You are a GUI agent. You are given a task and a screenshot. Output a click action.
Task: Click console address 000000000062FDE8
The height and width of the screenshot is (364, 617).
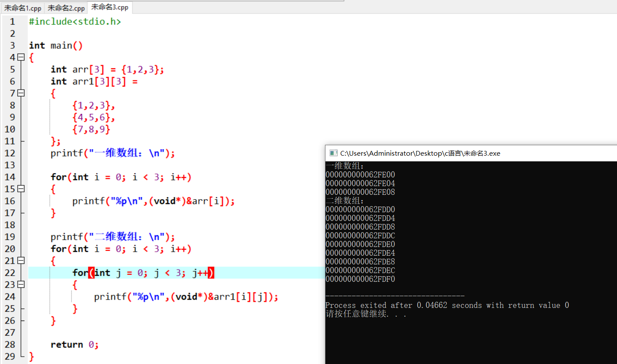click(360, 261)
